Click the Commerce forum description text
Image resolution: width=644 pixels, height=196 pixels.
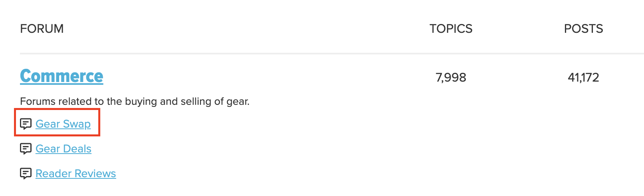point(135,101)
